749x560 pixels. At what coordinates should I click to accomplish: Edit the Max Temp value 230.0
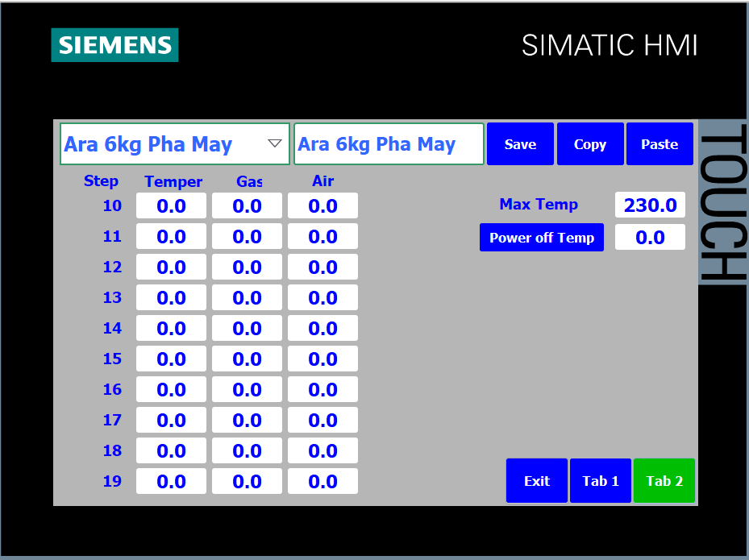[x=650, y=205]
